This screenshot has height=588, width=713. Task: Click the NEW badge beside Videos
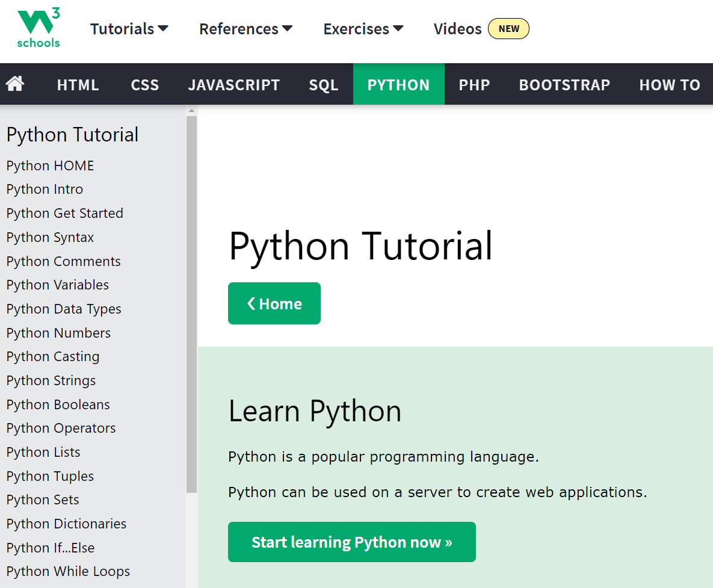click(x=508, y=29)
